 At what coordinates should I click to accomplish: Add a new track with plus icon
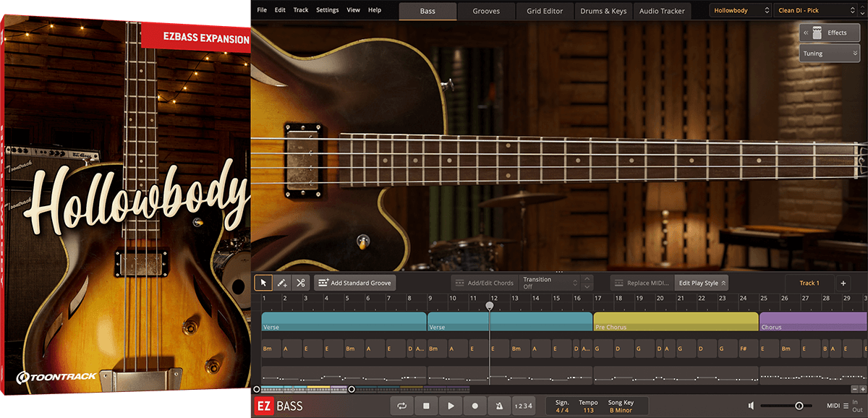click(843, 283)
